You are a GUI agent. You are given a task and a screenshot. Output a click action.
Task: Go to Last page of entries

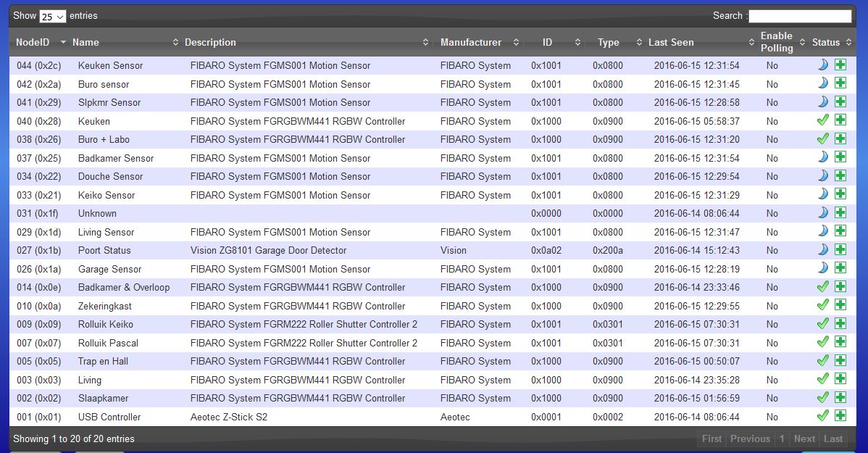(833, 439)
